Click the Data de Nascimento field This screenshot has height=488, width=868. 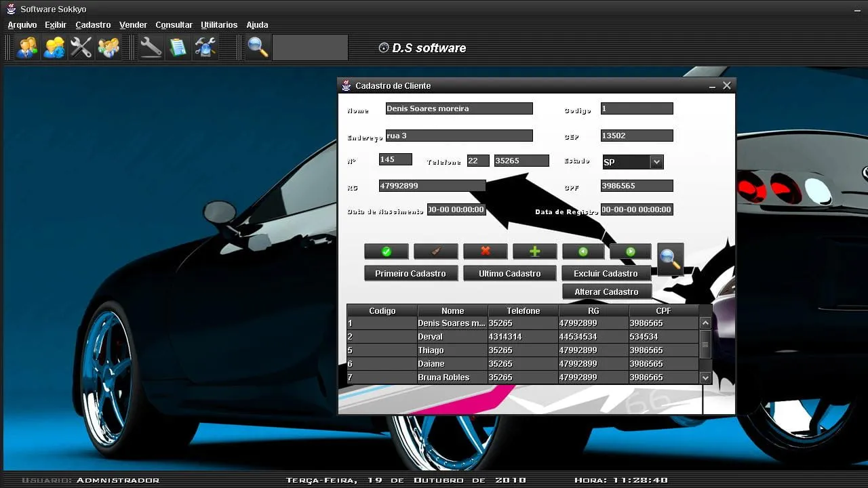coord(456,209)
